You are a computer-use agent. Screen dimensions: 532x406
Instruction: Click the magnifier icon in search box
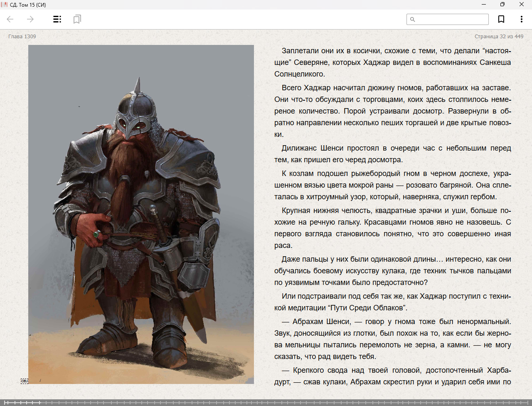413,20
